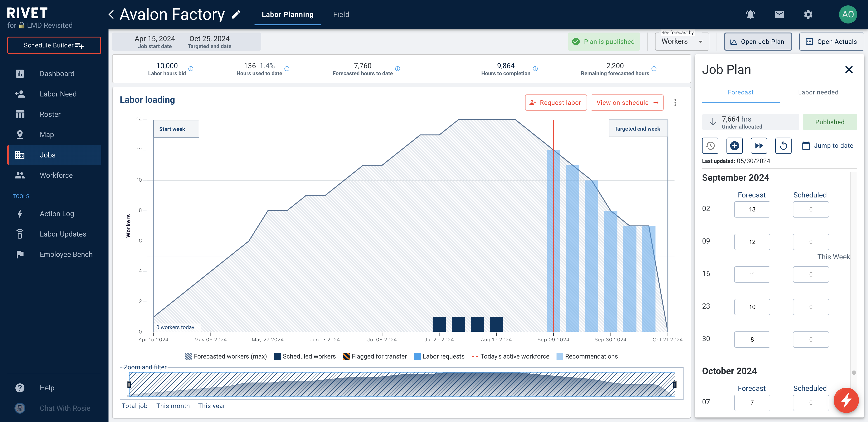Edit the forecast field for September 23
868x422 pixels.
point(752,307)
